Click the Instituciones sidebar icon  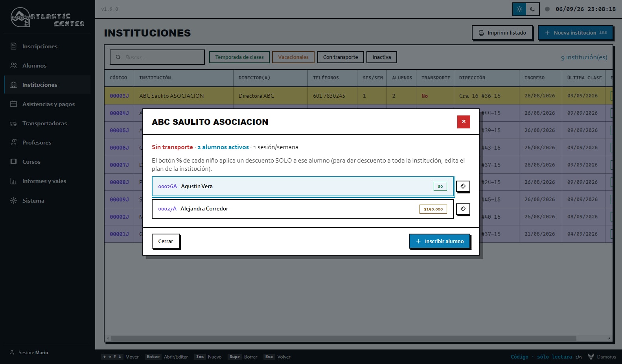point(13,85)
